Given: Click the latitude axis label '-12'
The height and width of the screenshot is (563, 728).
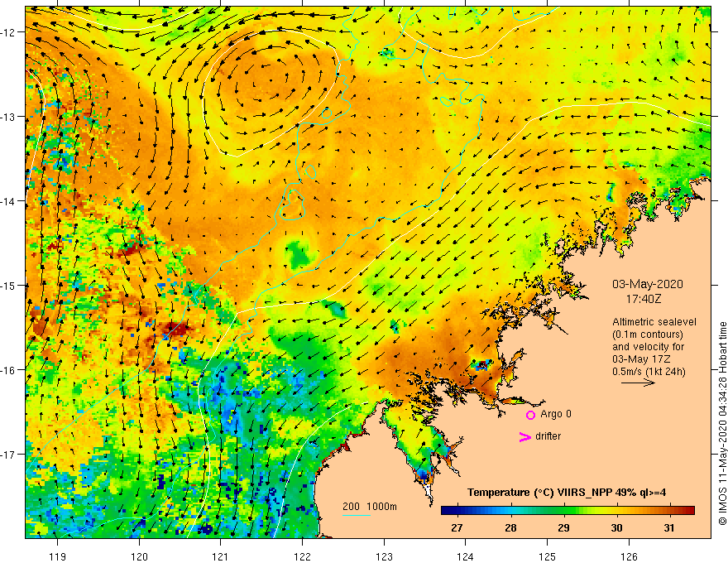Looking at the screenshot, I should click(x=10, y=32).
